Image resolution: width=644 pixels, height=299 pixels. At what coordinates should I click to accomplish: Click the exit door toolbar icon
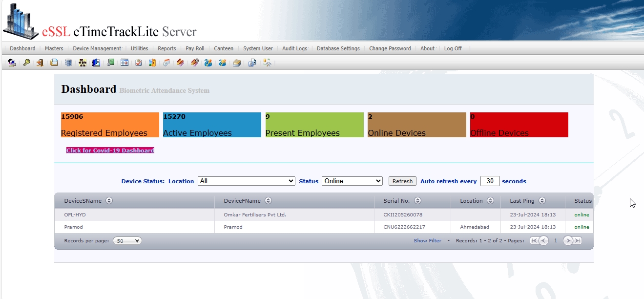pyautogui.click(x=41, y=63)
